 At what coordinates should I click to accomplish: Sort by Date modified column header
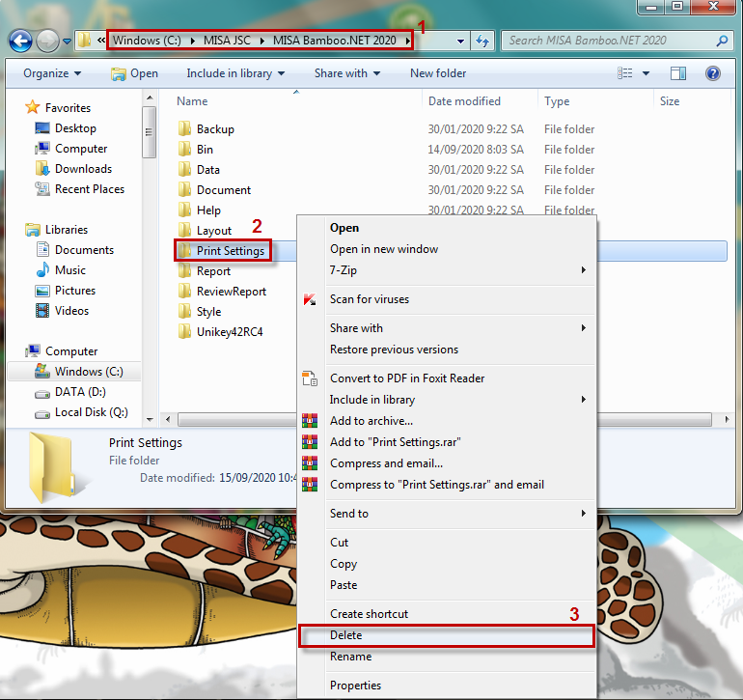464,101
